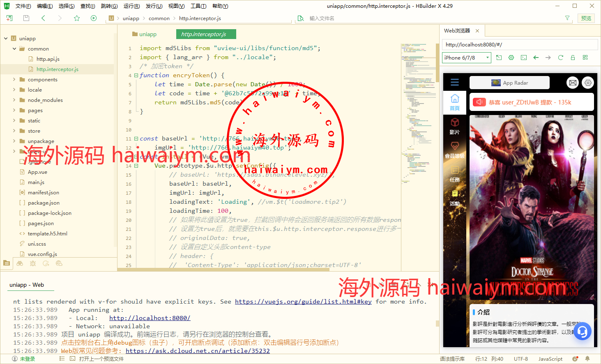
Task: Go back in the built-in Web browser
Action: click(x=536, y=58)
